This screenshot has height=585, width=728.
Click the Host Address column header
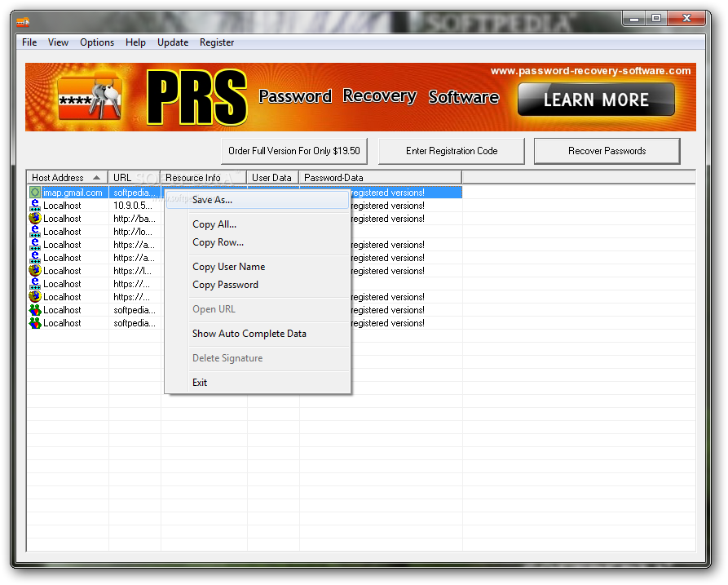[68, 178]
